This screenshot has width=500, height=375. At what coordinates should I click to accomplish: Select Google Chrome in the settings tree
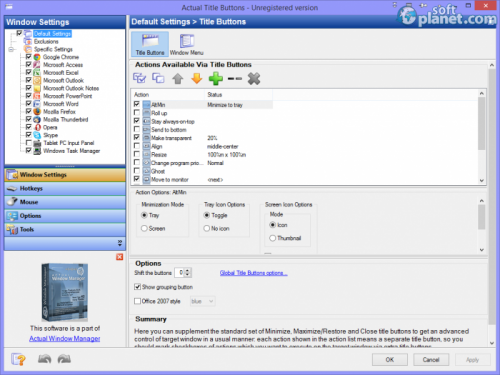[x=61, y=57]
